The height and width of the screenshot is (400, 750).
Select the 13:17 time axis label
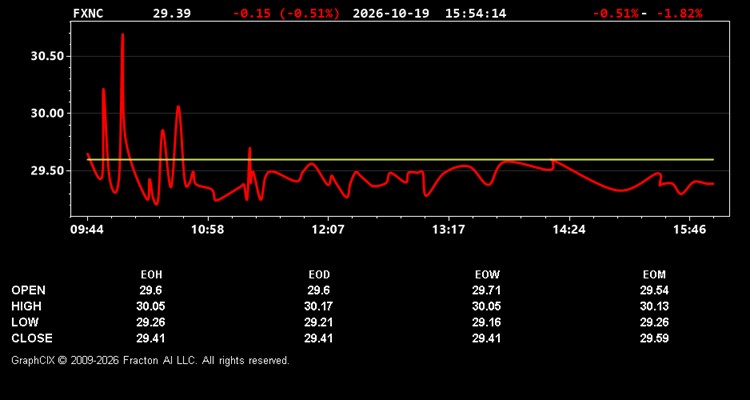pos(448,230)
